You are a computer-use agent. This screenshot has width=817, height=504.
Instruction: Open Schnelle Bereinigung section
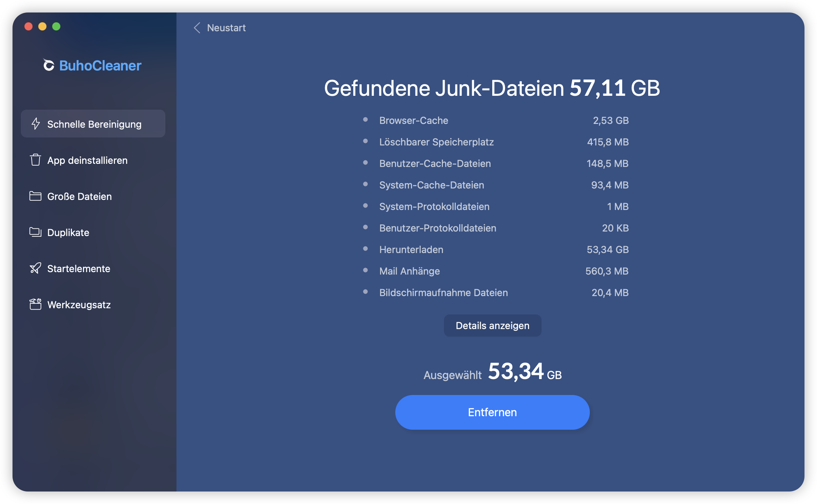[93, 124]
